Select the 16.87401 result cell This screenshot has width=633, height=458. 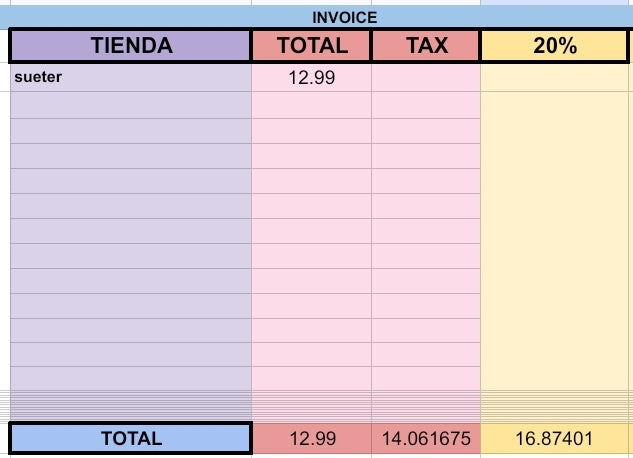point(553,438)
